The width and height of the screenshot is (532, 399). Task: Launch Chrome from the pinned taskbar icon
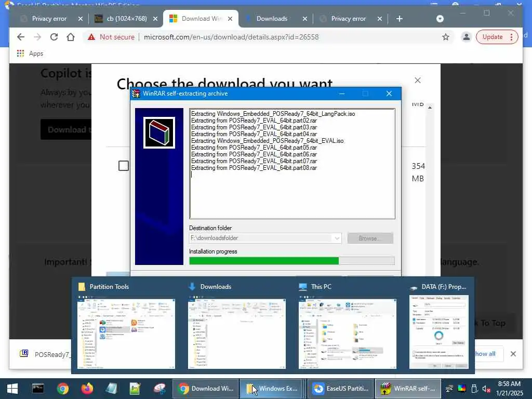(x=62, y=389)
